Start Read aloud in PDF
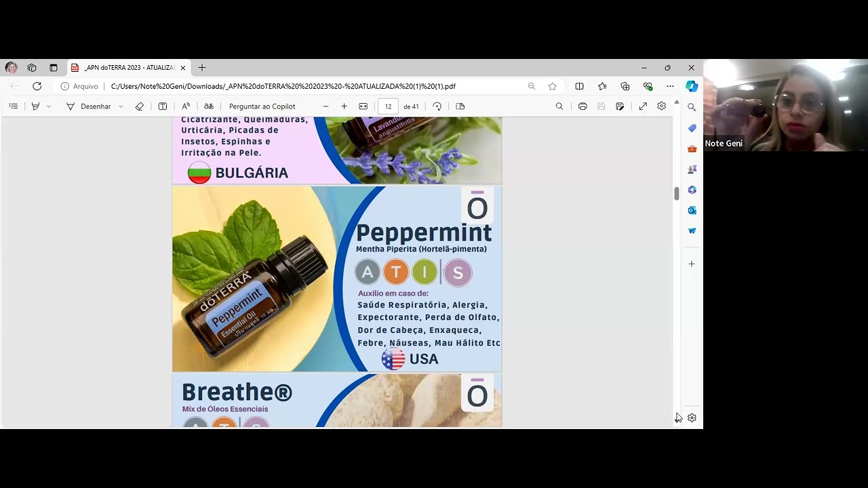The width and height of the screenshot is (868, 488). click(186, 106)
